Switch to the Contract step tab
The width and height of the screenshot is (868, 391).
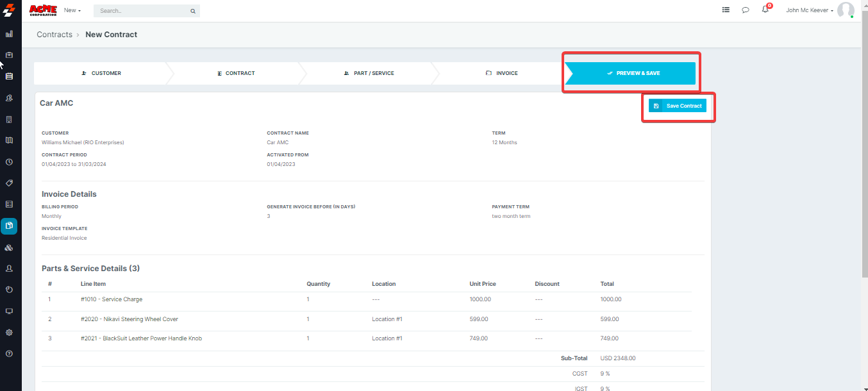236,73
